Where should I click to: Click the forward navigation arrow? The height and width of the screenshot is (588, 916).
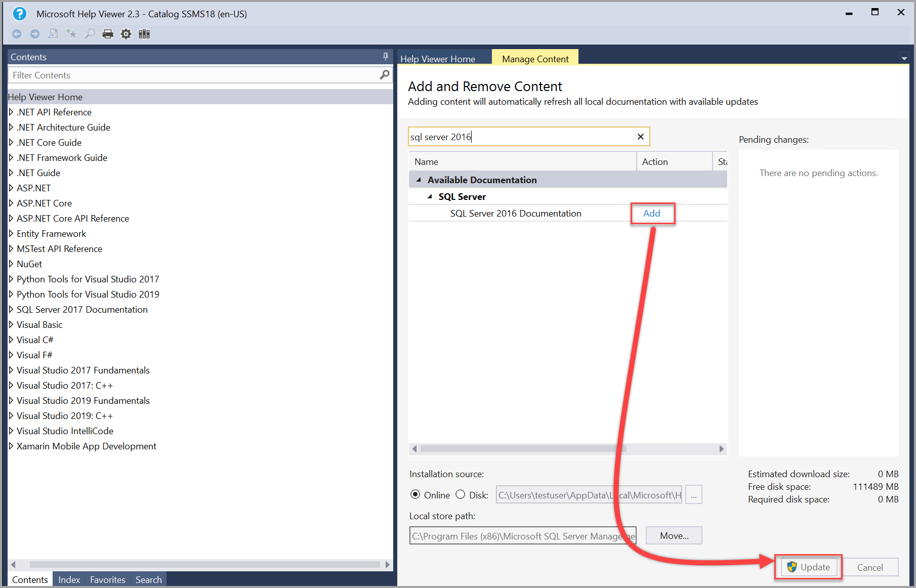click(x=34, y=33)
